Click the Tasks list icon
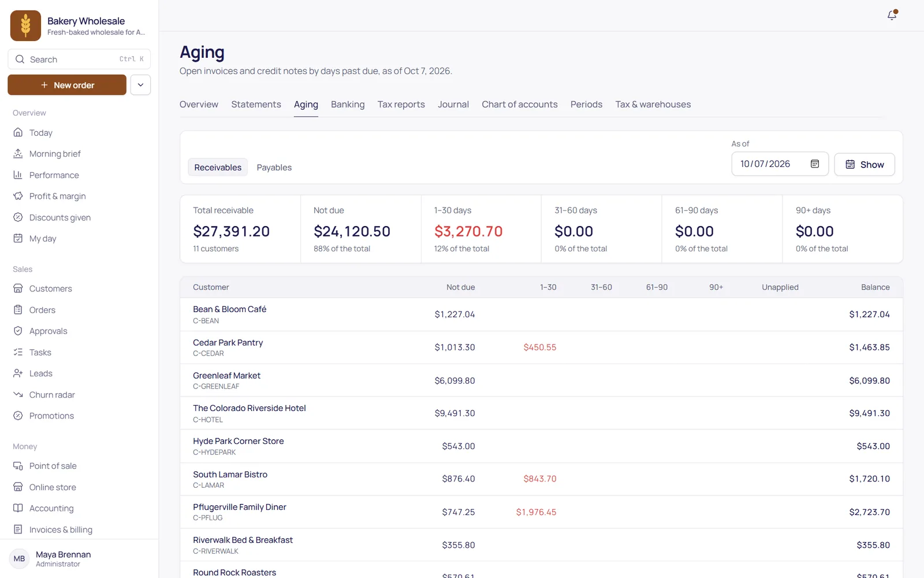The height and width of the screenshot is (578, 924). (18, 352)
